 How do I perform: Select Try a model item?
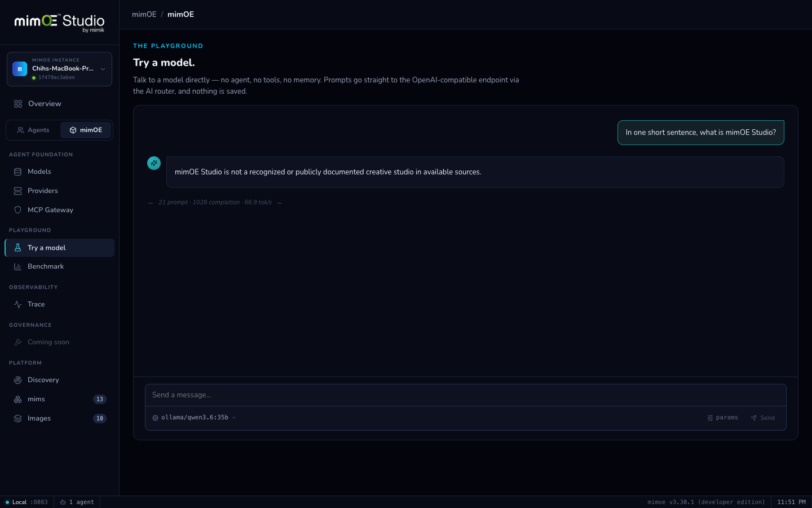point(59,248)
